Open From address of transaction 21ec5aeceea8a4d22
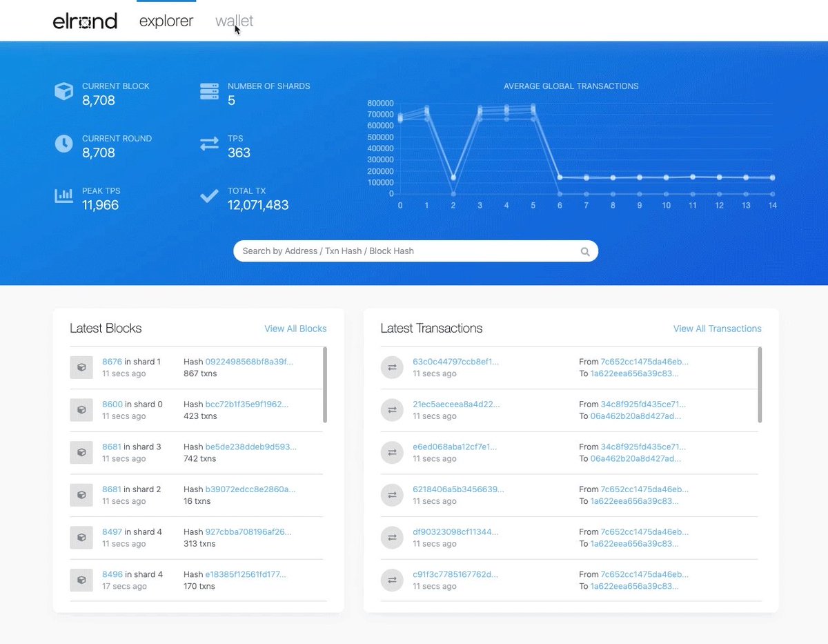This screenshot has height=644, width=828. tap(643, 404)
